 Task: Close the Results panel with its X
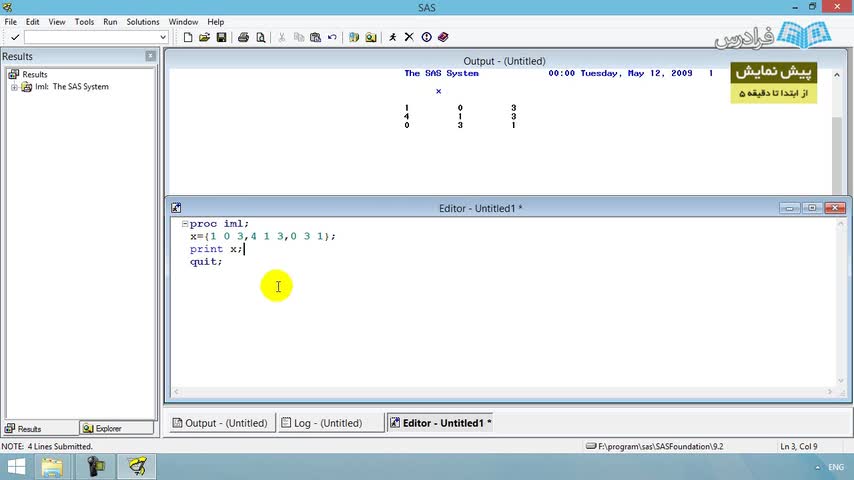150,56
